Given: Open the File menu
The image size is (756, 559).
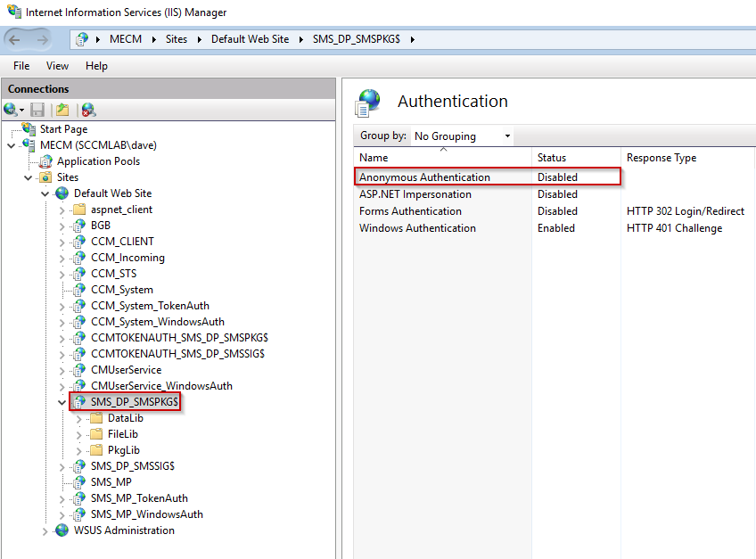Looking at the screenshot, I should point(21,66).
